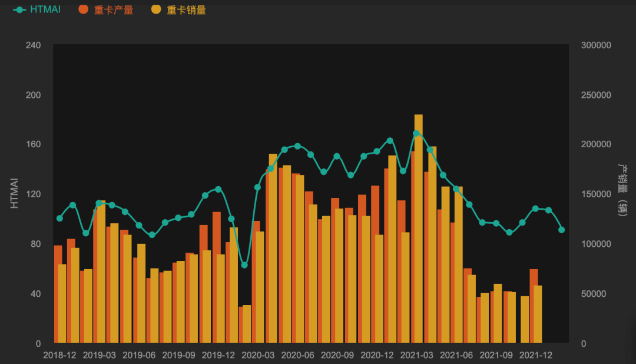Click the right axis value 100000
The width and height of the screenshot is (636, 364).
pos(596,244)
